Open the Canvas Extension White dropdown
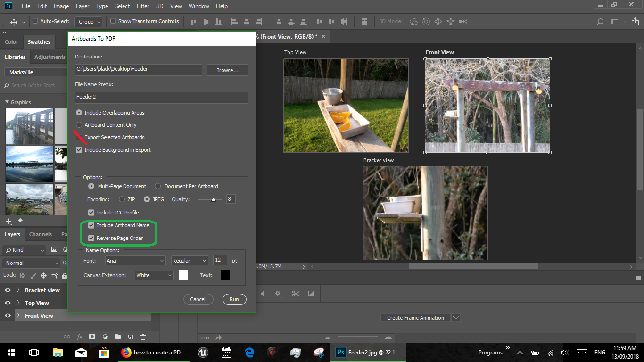 tap(154, 275)
